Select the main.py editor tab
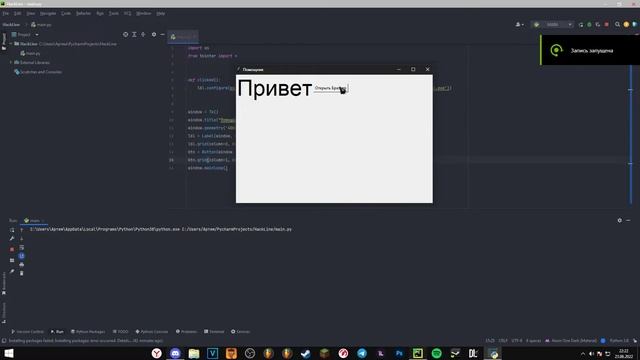Viewport: 640px width, 360px height. click(x=182, y=37)
